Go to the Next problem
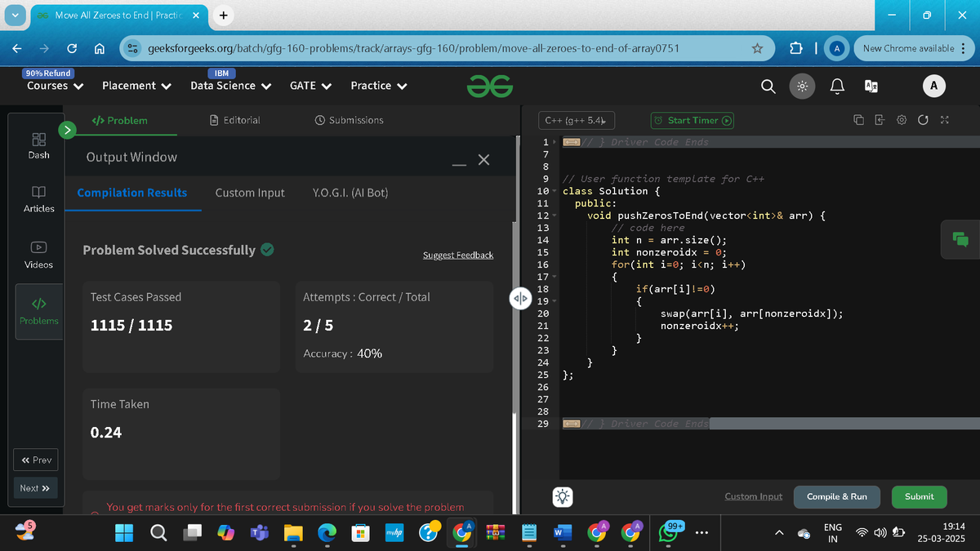980x551 pixels. click(x=36, y=488)
